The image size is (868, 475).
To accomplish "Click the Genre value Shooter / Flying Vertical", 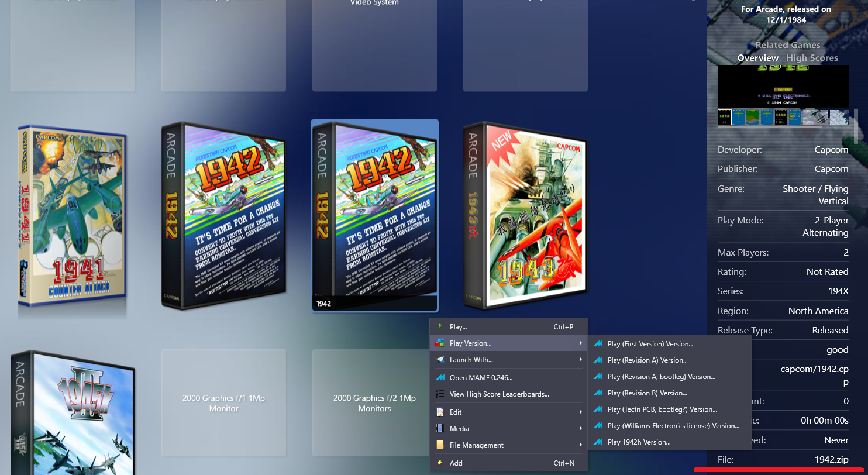I will [815, 195].
